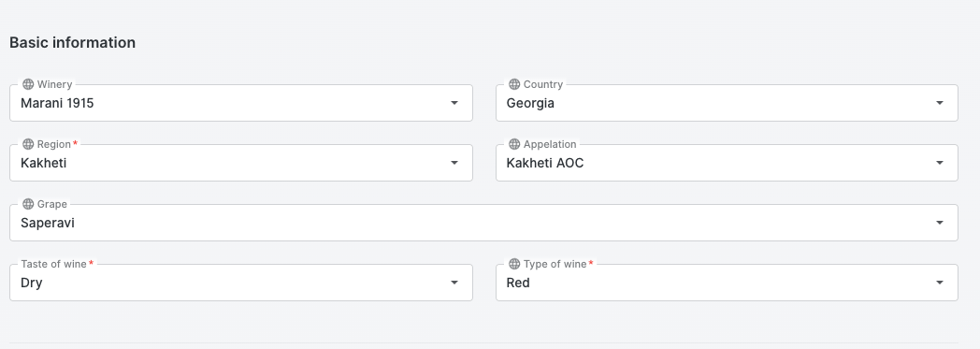The height and width of the screenshot is (349, 980).
Task: Click the Kakheti AOC appellation value
Action: click(x=545, y=163)
